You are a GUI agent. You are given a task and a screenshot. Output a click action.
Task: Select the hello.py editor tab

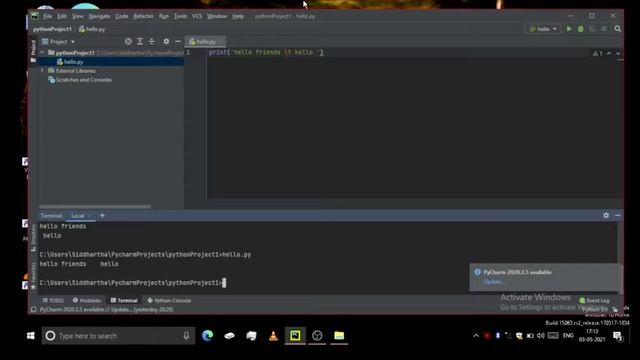(x=205, y=42)
